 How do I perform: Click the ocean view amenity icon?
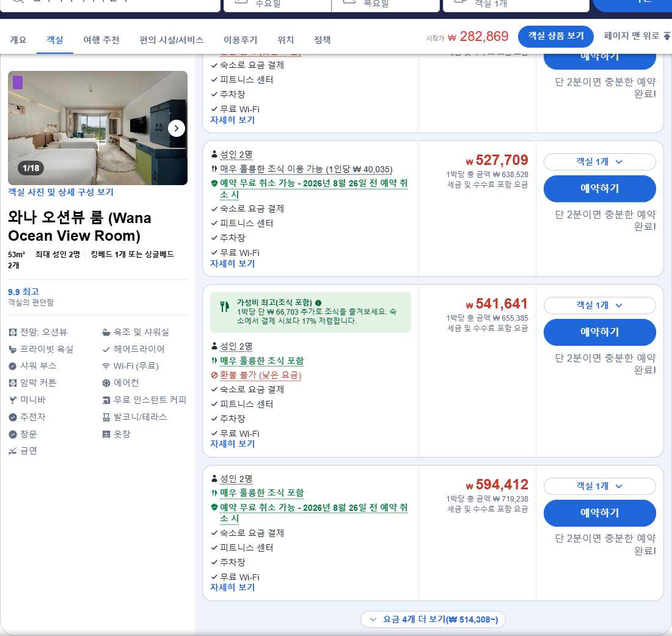click(13, 332)
